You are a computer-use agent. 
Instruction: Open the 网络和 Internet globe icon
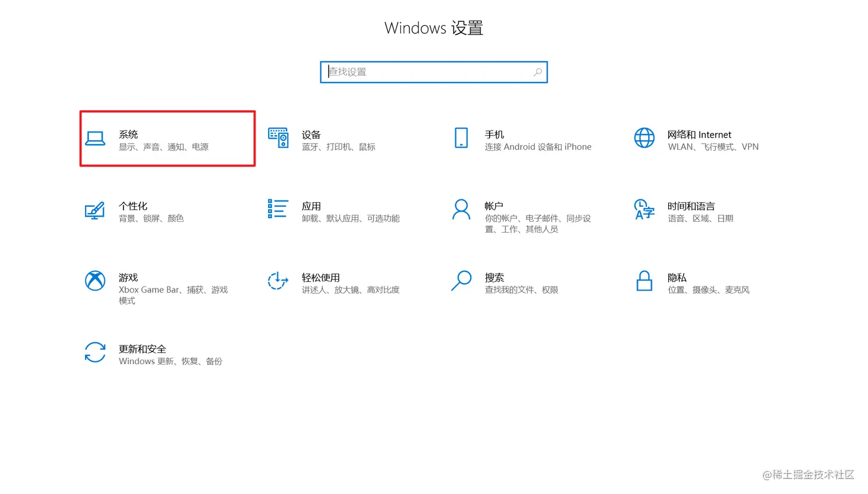pyautogui.click(x=644, y=138)
